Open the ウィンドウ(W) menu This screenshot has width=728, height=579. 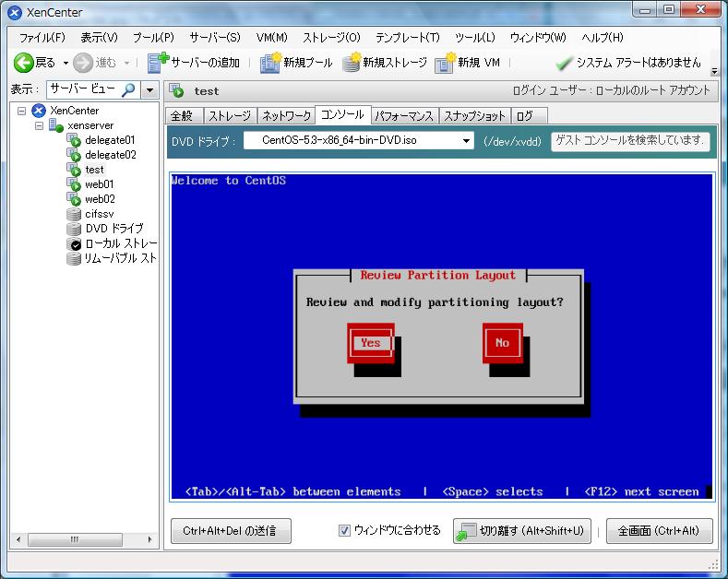click(538, 38)
